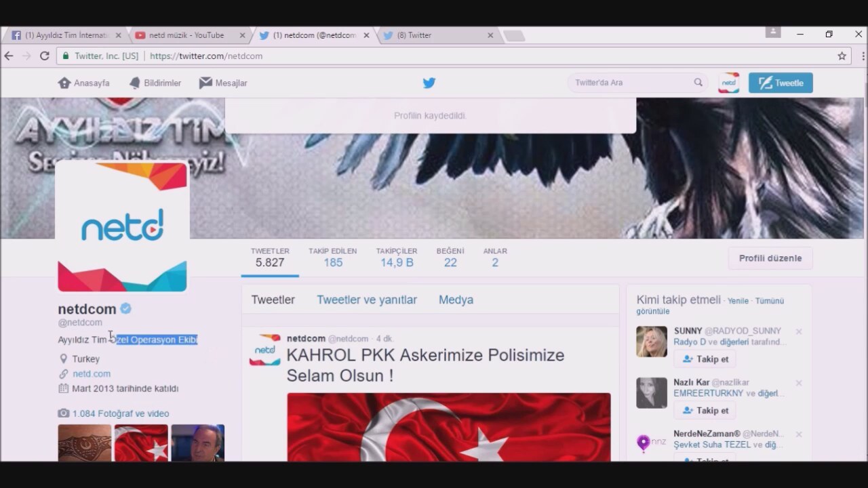Click the browser back arrow
The width and height of the screenshot is (868, 488).
point(9,56)
